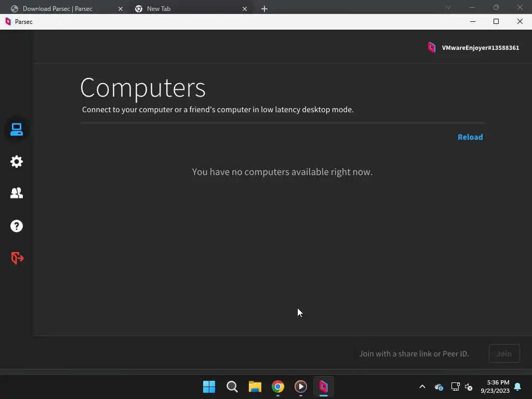
Task: Open a new browser tab with plus
Action: click(x=264, y=9)
